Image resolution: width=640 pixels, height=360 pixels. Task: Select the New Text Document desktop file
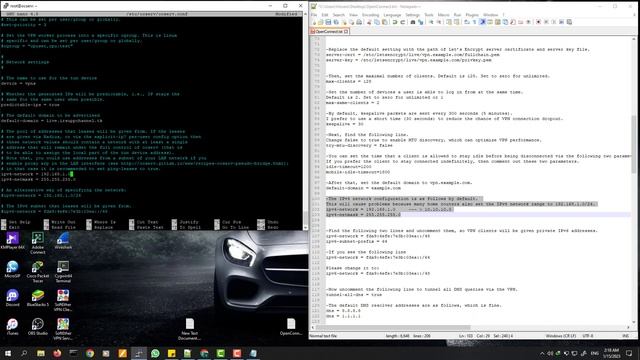point(189,329)
